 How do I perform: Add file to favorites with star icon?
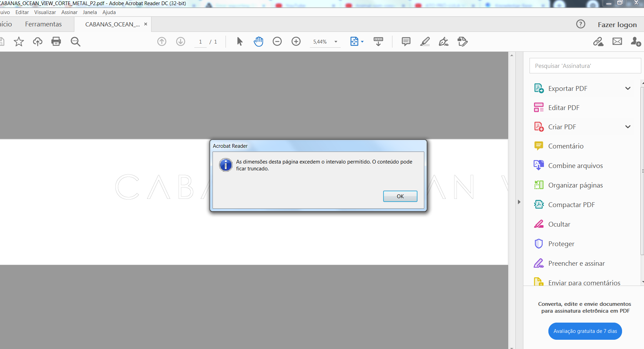[19, 41]
